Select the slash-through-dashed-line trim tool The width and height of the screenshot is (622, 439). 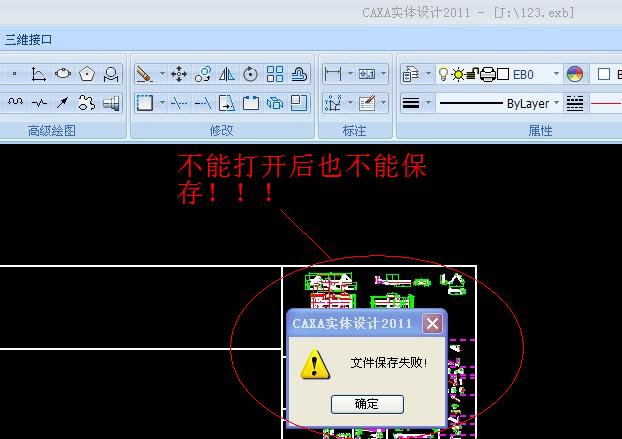click(x=179, y=103)
